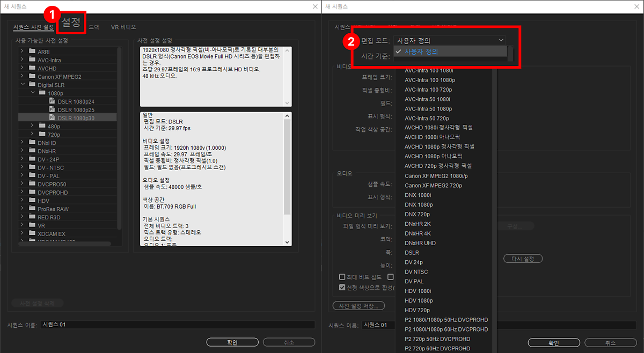Select the DSLR 1080p24 preset file icon
This screenshot has height=353, width=644.
pyautogui.click(x=52, y=101)
